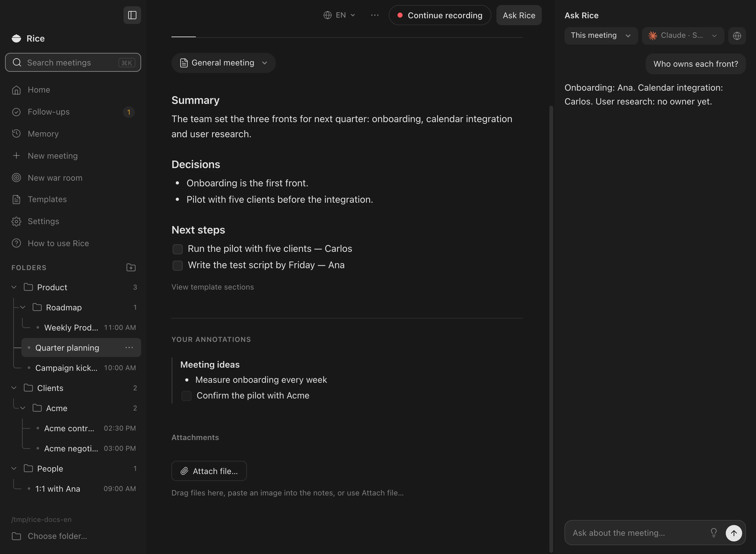
Task: Click the lightbulb suggestions icon
Action: 713,533
